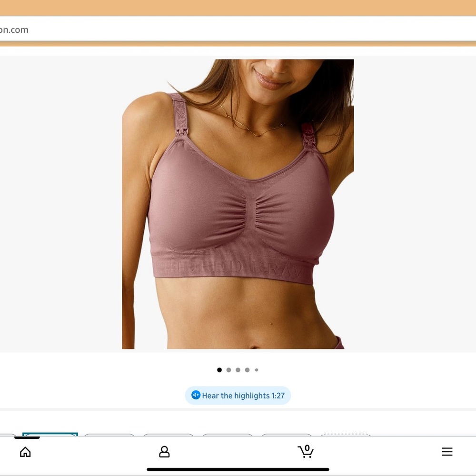
Task: Select the third chip below the image
Action: [x=169, y=436]
